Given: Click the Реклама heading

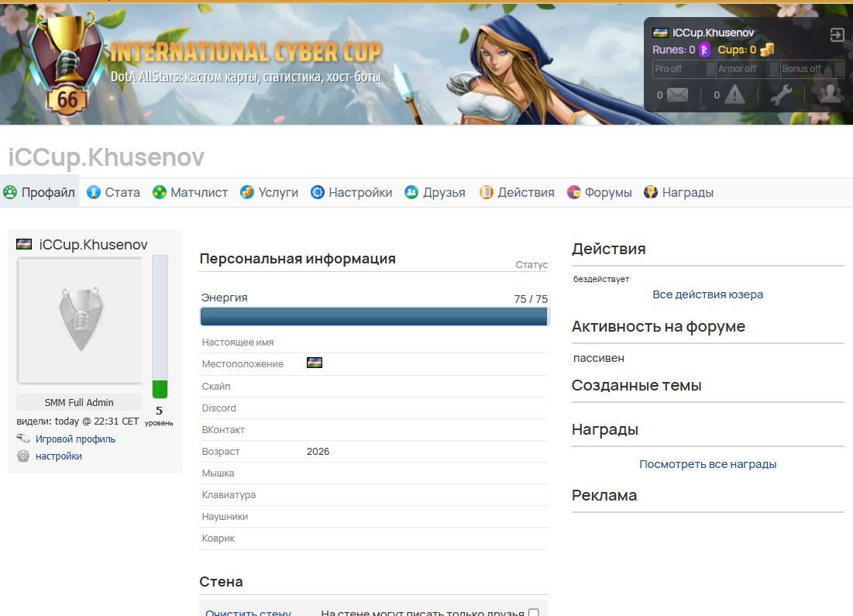Looking at the screenshot, I should (x=604, y=495).
